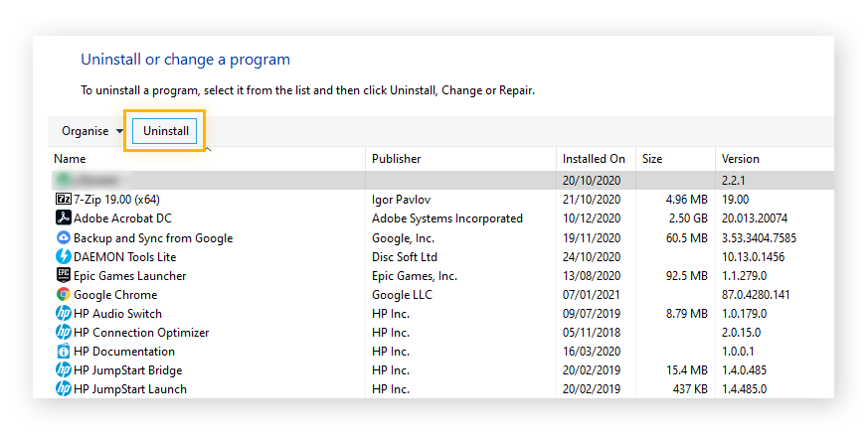Viewport: 868px width, 435px height.
Task: Sort programs by Size column header
Action: click(652, 159)
